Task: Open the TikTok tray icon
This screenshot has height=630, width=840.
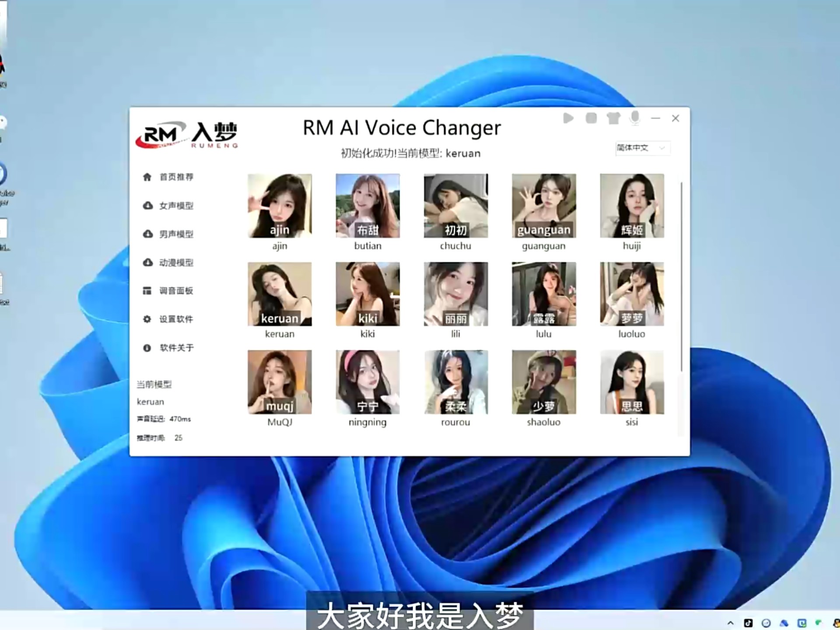Action: coord(748,623)
